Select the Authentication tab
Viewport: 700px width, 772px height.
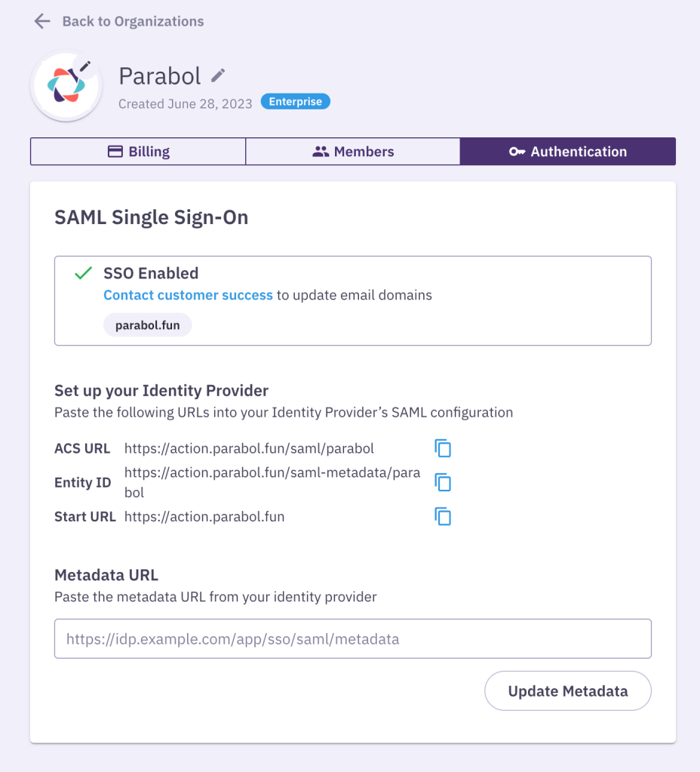[x=567, y=151]
